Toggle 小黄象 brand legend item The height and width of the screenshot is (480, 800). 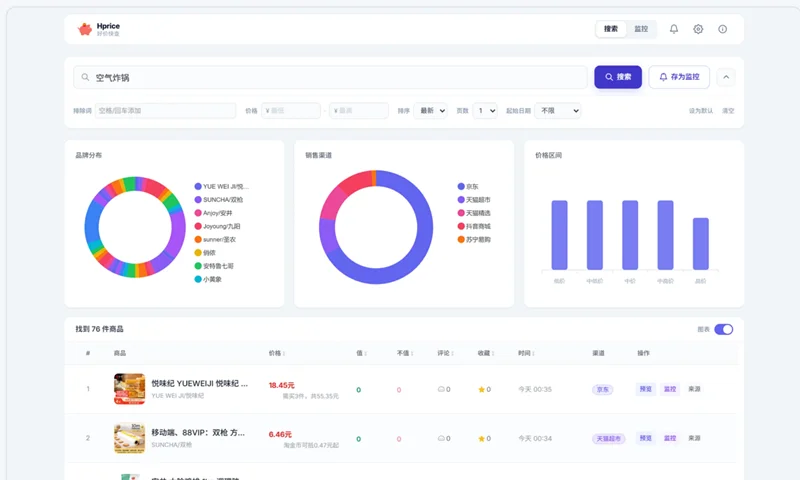208,279
